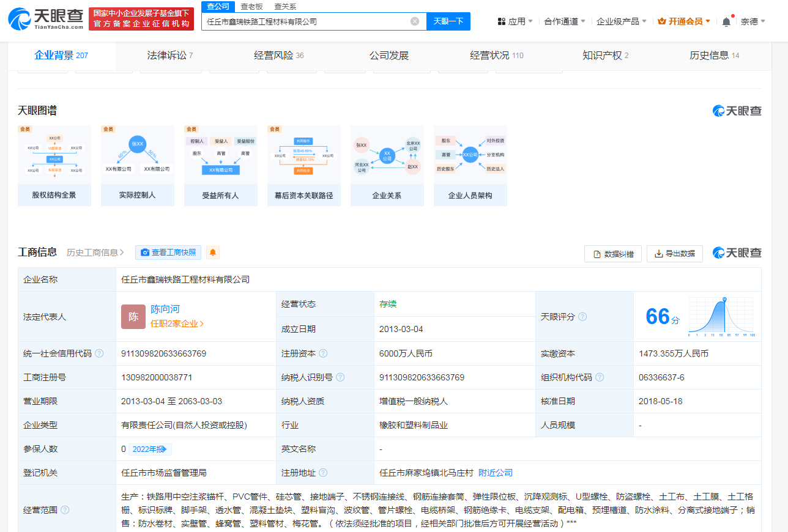Click organization code 06336637-6
This screenshot has width=788, height=532.
(661, 377)
